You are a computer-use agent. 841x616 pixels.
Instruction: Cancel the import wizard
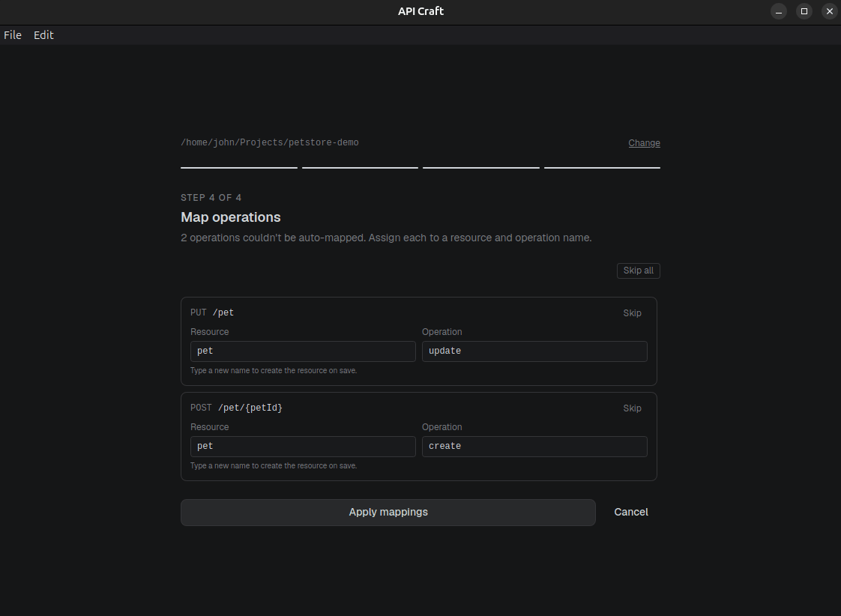(631, 513)
